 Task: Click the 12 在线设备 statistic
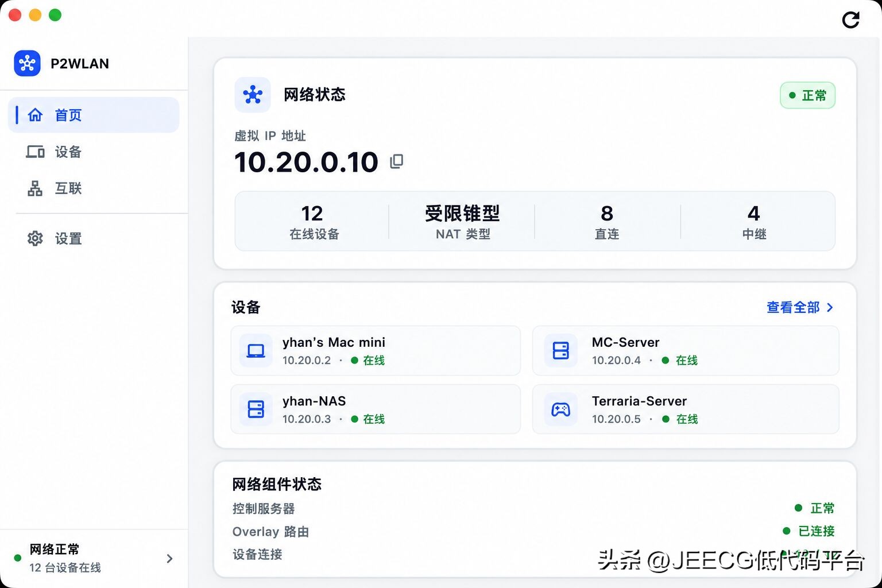coord(314,222)
